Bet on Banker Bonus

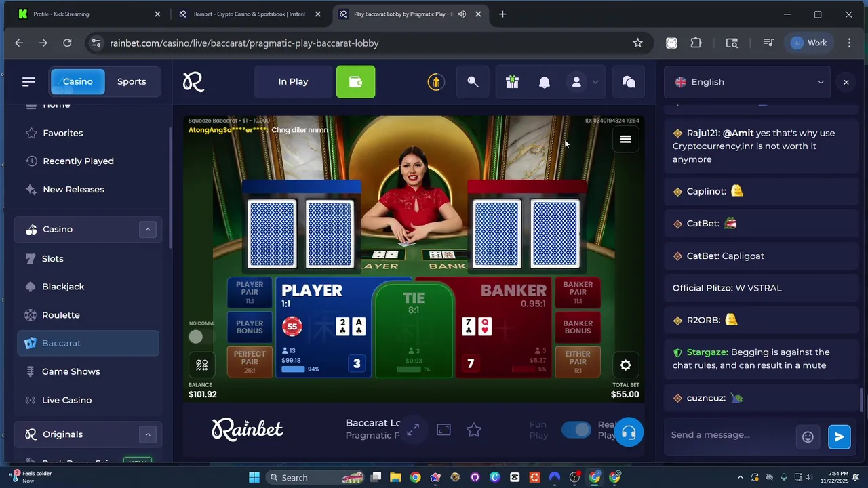tap(578, 327)
